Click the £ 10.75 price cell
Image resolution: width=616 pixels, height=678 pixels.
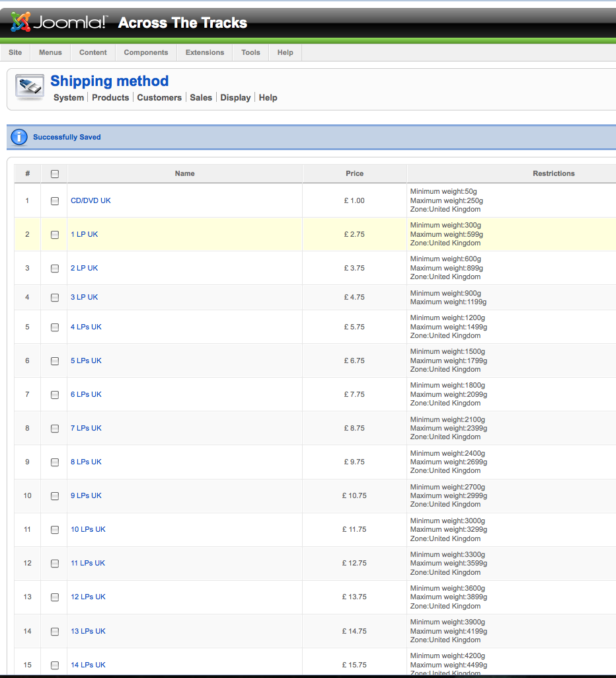pyautogui.click(x=354, y=495)
